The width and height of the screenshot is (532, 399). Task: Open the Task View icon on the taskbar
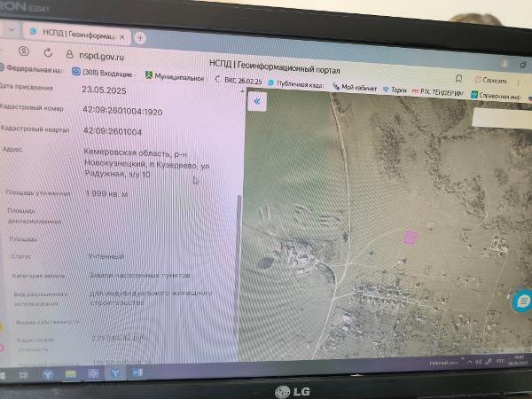pyautogui.click(x=23, y=375)
